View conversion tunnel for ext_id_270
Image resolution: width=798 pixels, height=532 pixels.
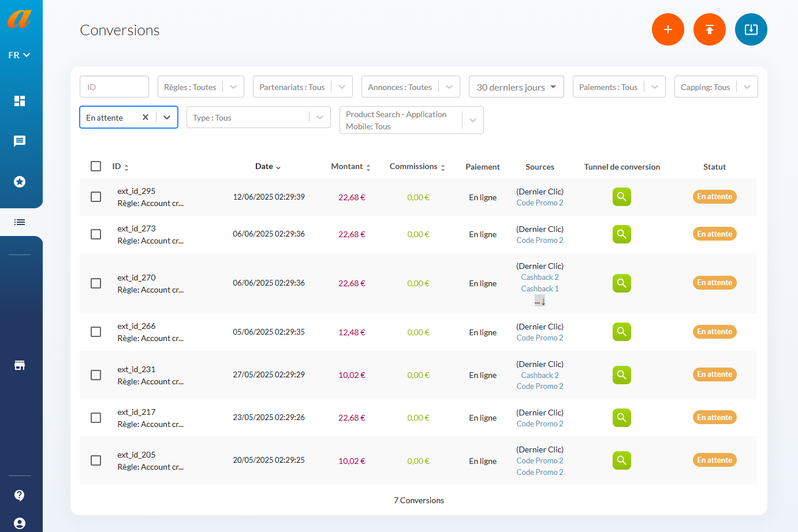coord(622,283)
